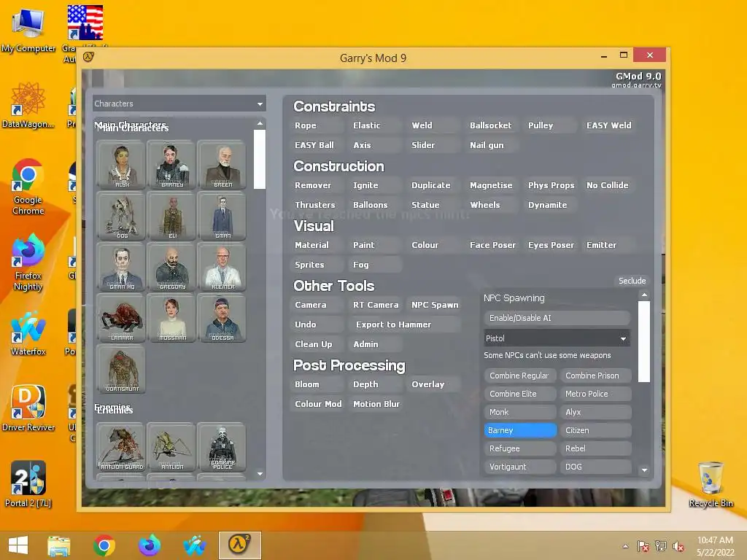Click the volume icon in system tray
The height and width of the screenshot is (560, 747).
tap(678, 546)
